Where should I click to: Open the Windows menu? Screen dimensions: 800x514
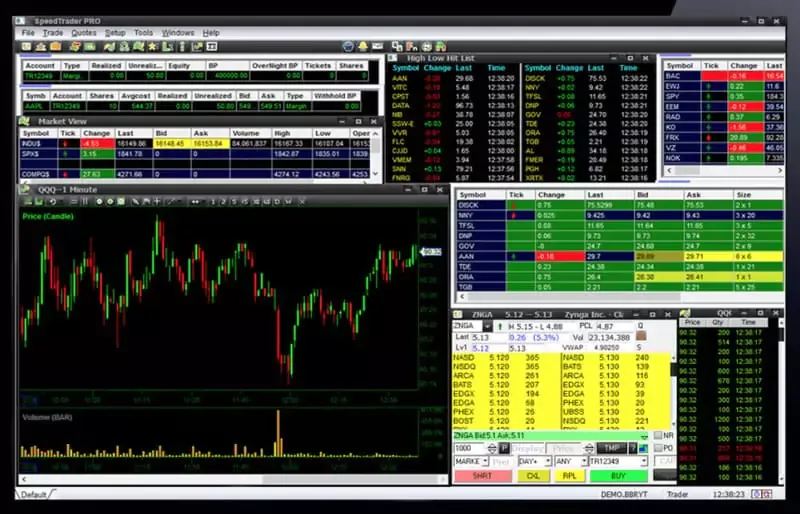[178, 33]
